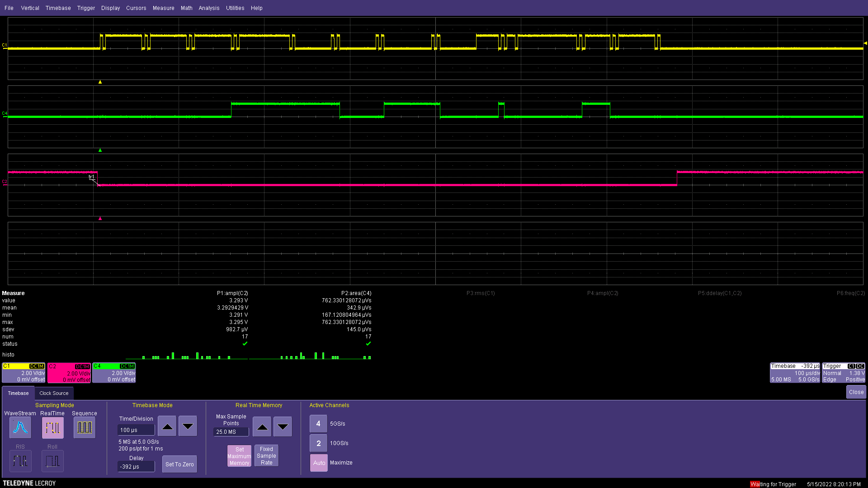Viewport: 868px width, 488px height.
Task: Close the timebase dialog panel
Action: [x=856, y=392]
